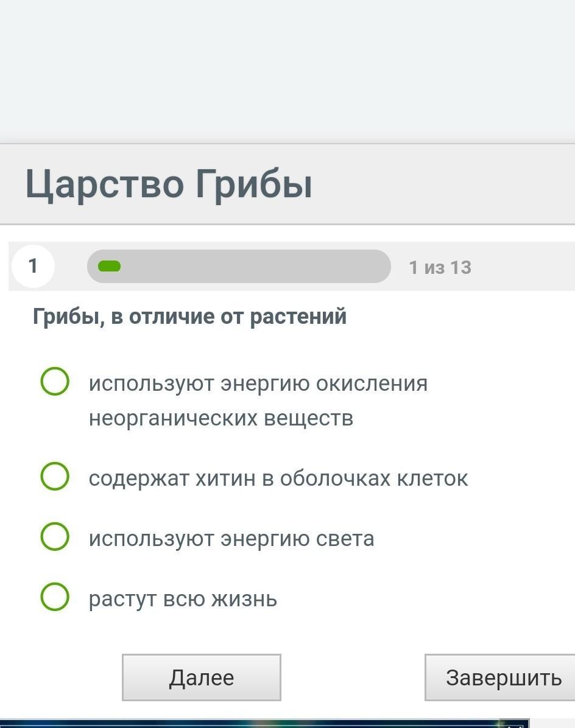Go to next question with Далее
The height and width of the screenshot is (728, 575).
[x=202, y=677]
